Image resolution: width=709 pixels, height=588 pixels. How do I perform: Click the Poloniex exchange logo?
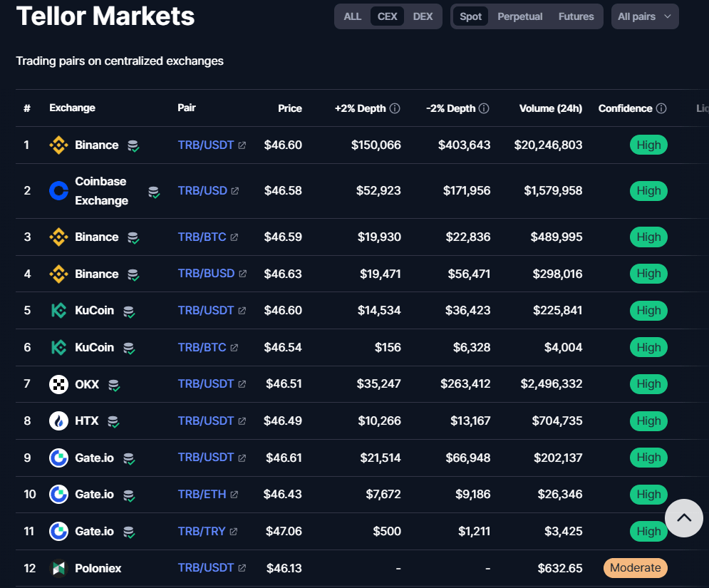[x=58, y=568]
